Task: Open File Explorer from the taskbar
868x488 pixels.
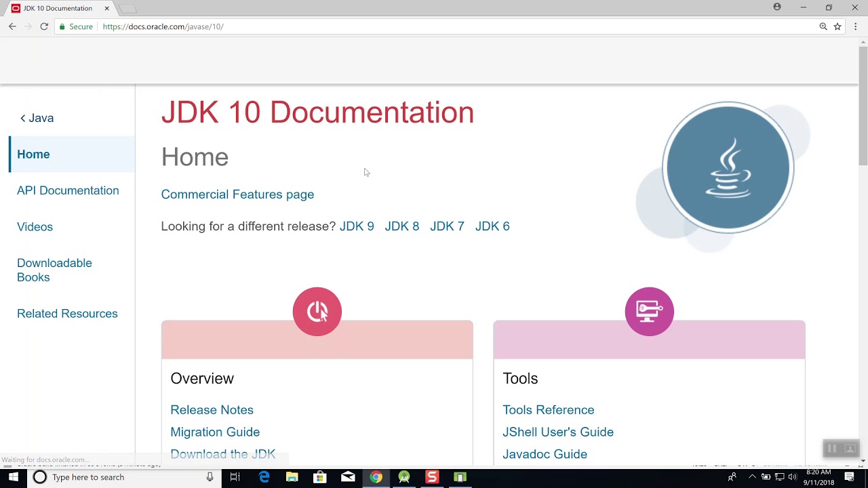Action: 292,477
